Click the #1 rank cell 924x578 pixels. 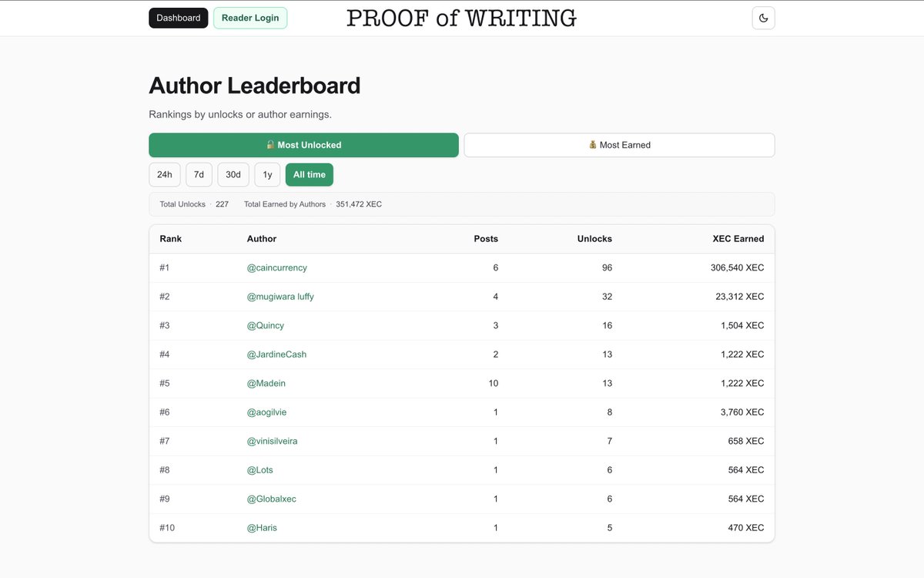165,267
